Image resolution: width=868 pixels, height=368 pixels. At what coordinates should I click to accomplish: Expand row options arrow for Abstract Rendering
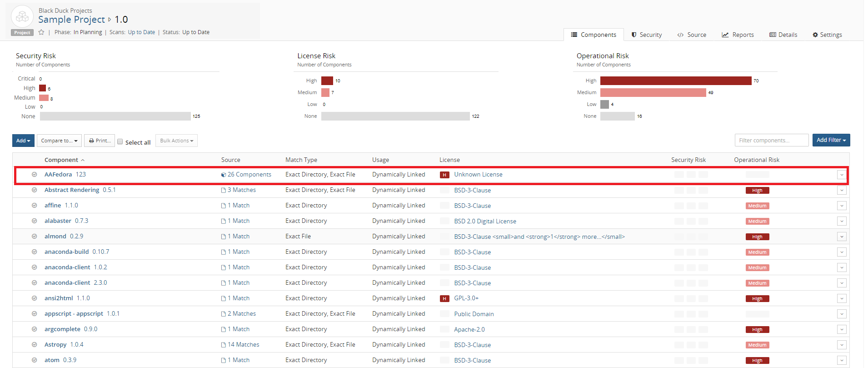(x=842, y=190)
